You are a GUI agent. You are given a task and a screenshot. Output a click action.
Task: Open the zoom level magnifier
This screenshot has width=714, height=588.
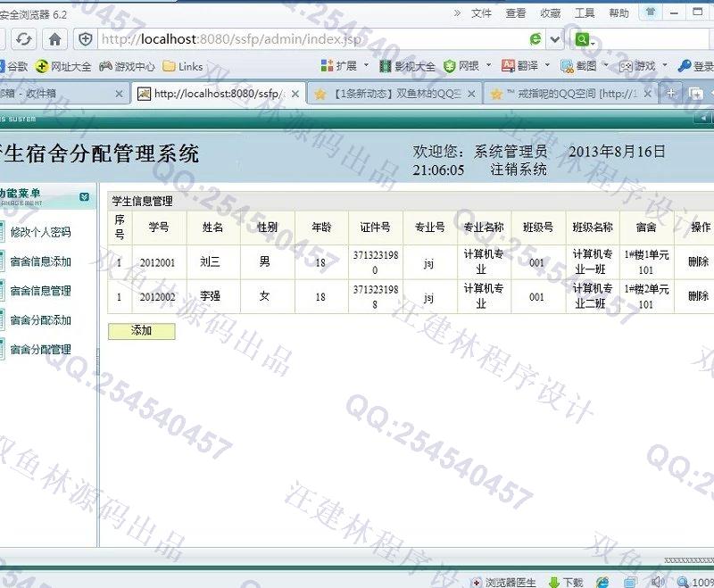[682, 582]
